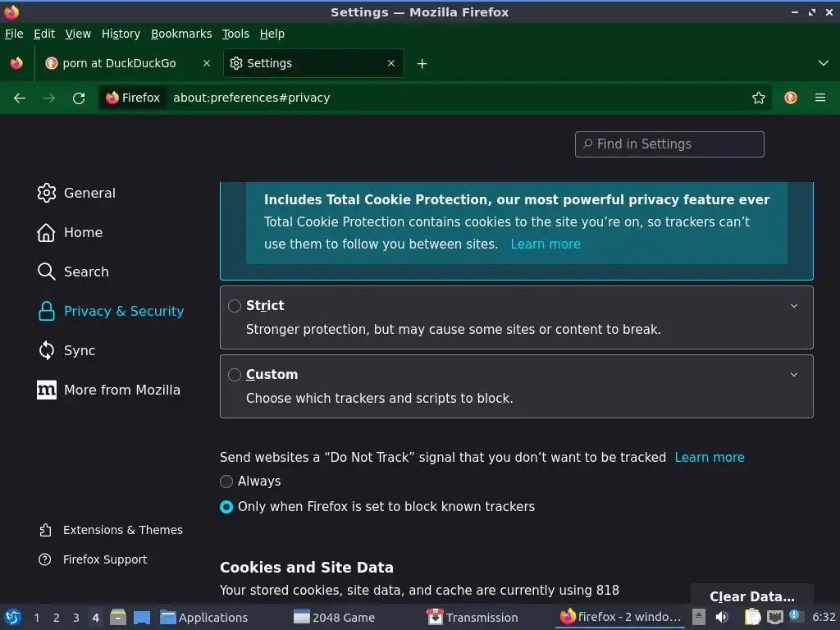Image resolution: width=840 pixels, height=630 pixels.
Task: Click the back navigation arrow
Action: tap(20, 98)
